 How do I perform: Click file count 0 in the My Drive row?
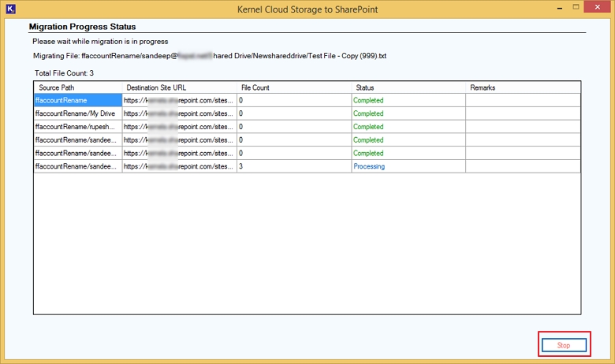click(x=294, y=113)
